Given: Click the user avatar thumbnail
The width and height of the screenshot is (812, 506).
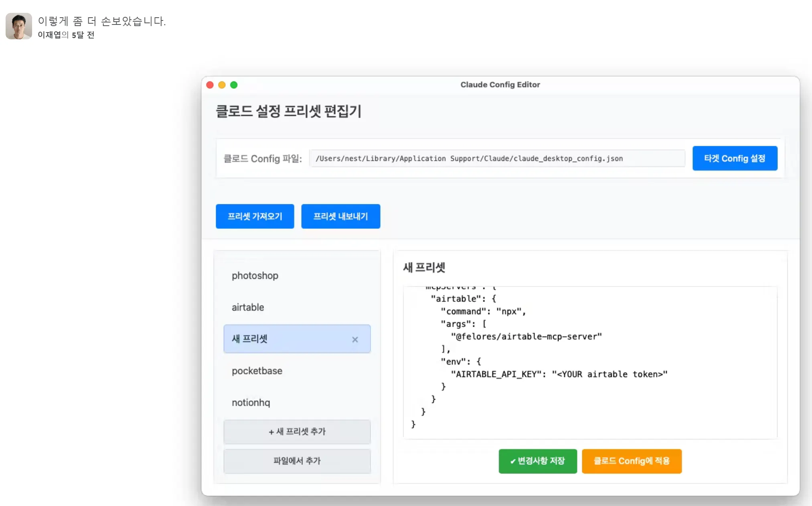Looking at the screenshot, I should coord(19,26).
